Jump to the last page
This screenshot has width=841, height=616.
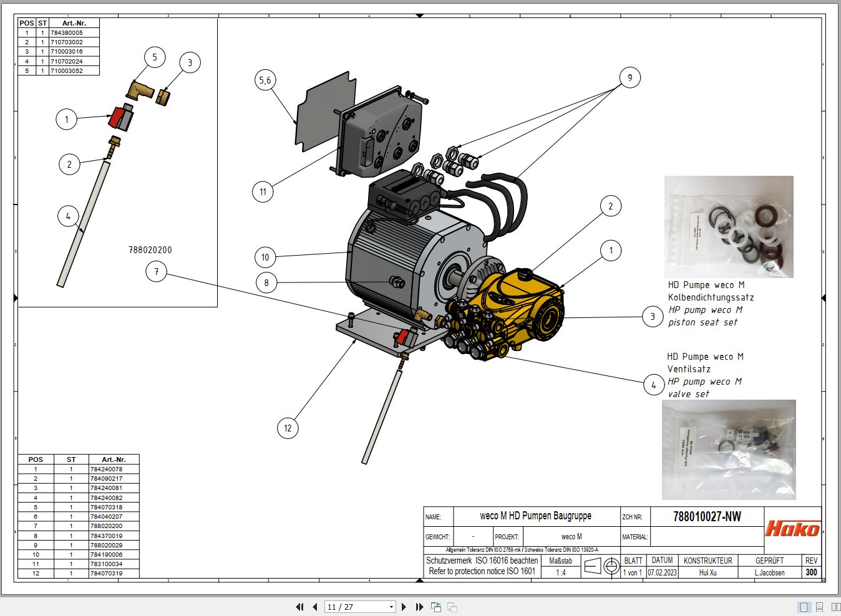pyautogui.click(x=419, y=607)
